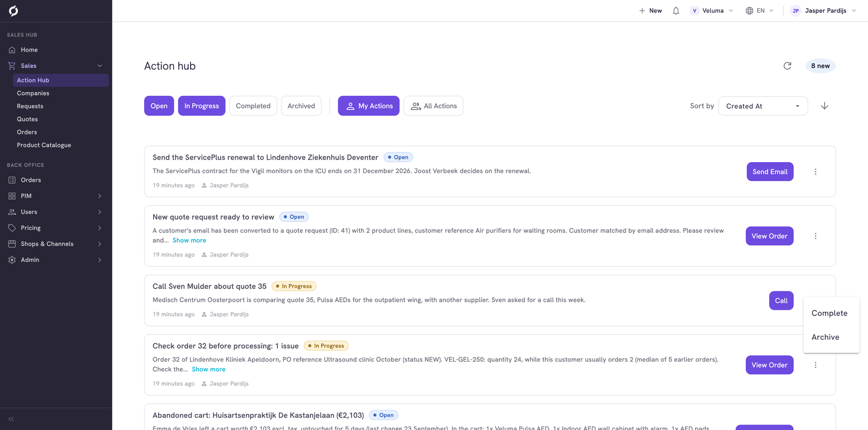868x430 pixels.
Task: Click View Order for New quote request
Action: (769, 236)
